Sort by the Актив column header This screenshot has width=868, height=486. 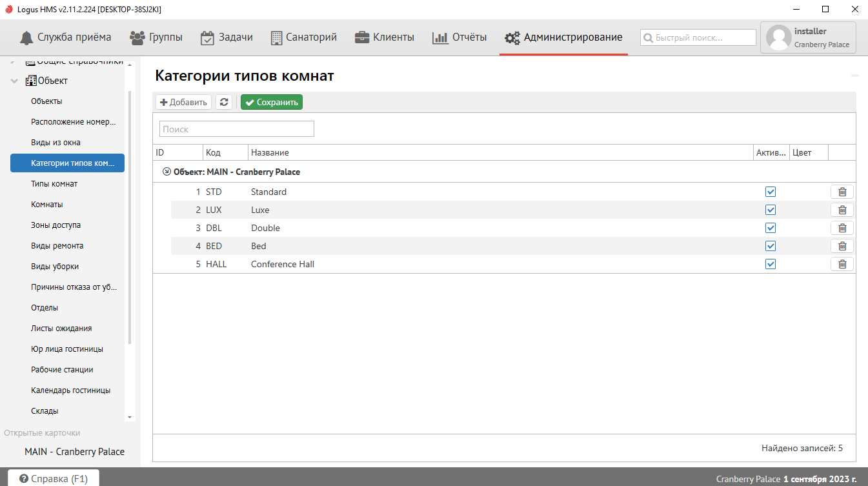(x=771, y=152)
